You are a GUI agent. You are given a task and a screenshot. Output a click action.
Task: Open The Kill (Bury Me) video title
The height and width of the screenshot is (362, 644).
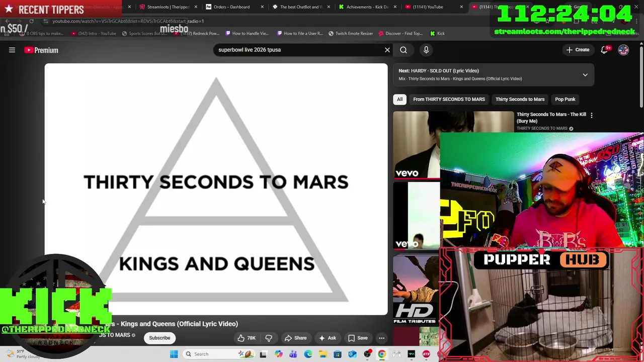tap(551, 118)
